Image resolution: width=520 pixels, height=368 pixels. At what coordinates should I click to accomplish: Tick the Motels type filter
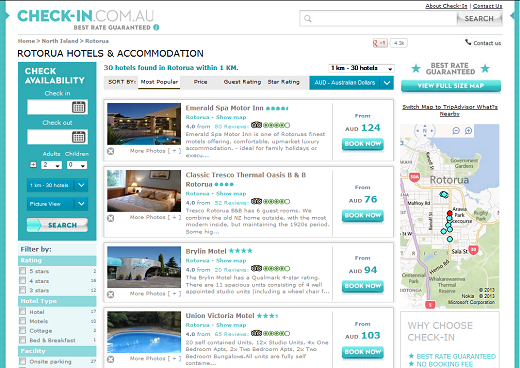pyautogui.click(x=23, y=321)
